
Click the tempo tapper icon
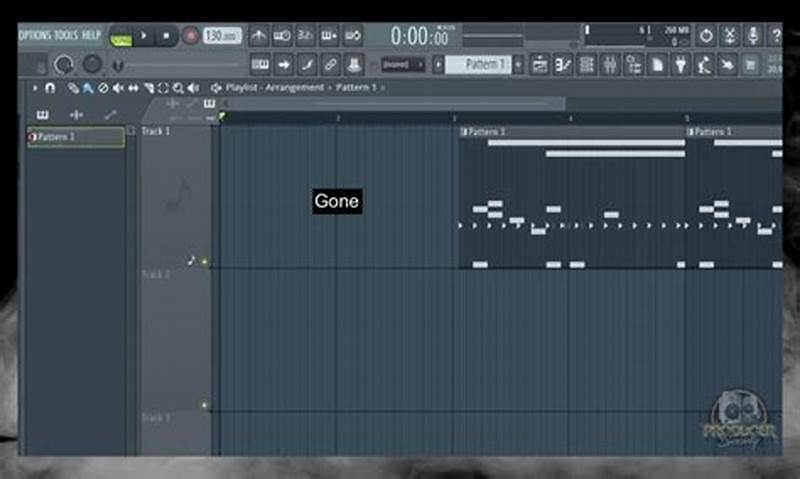[x=704, y=65]
